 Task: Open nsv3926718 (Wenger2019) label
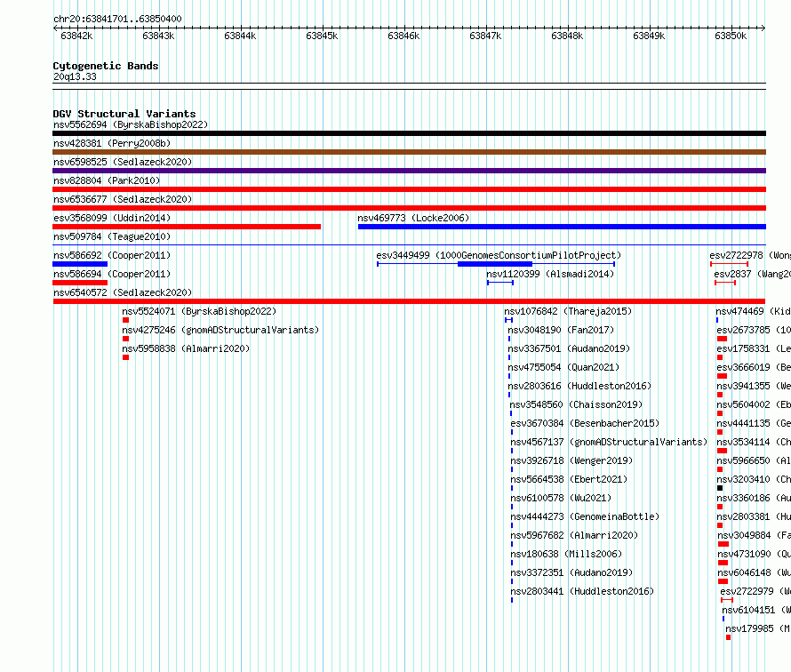(x=571, y=460)
